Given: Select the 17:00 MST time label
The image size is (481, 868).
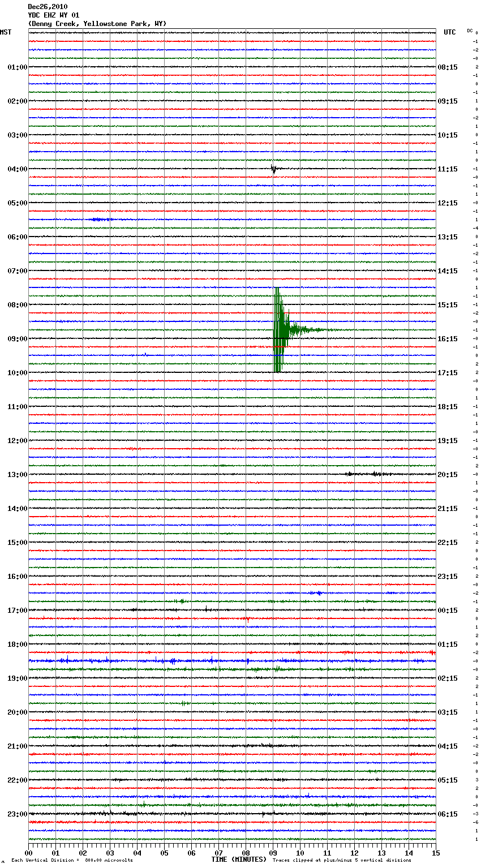Looking at the screenshot, I should [17, 611].
